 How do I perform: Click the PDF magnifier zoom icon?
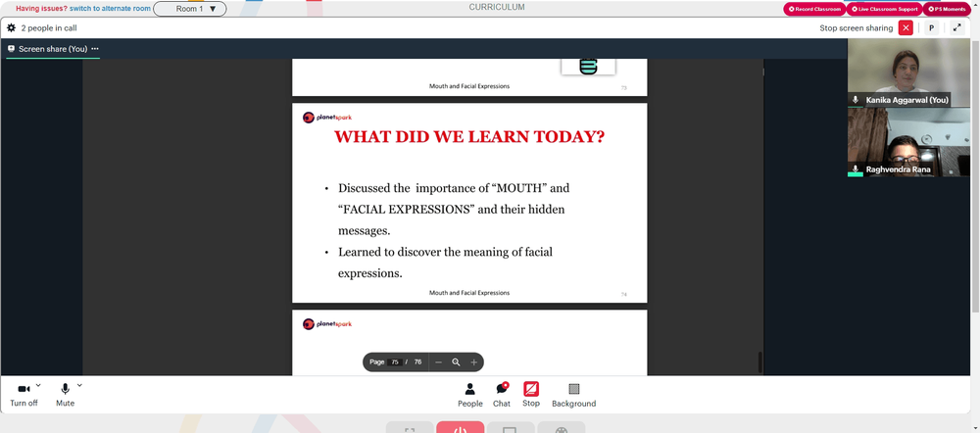(x=457, y=362)
